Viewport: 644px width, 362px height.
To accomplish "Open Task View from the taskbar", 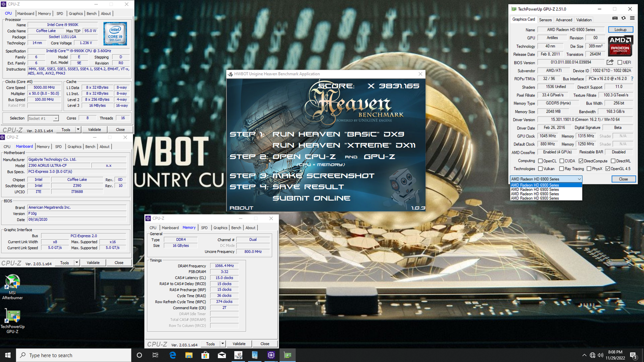I will click(155, 355).
